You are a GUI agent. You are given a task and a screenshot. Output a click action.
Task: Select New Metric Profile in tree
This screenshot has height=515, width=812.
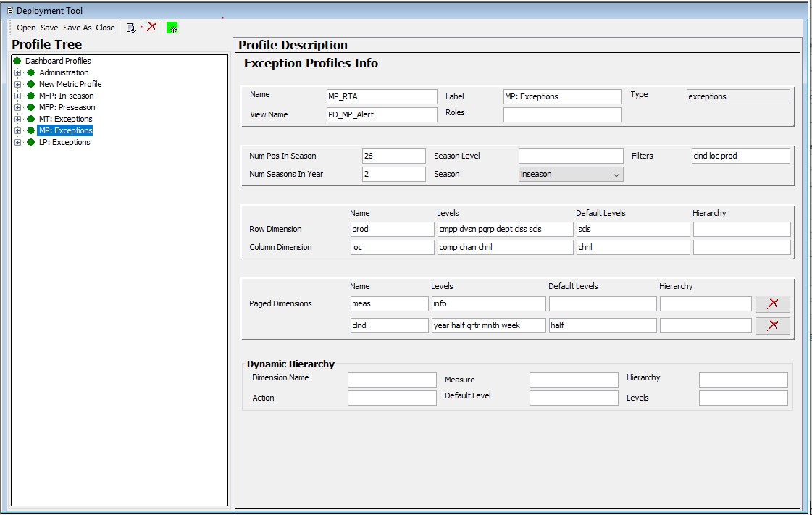(70, 84)
